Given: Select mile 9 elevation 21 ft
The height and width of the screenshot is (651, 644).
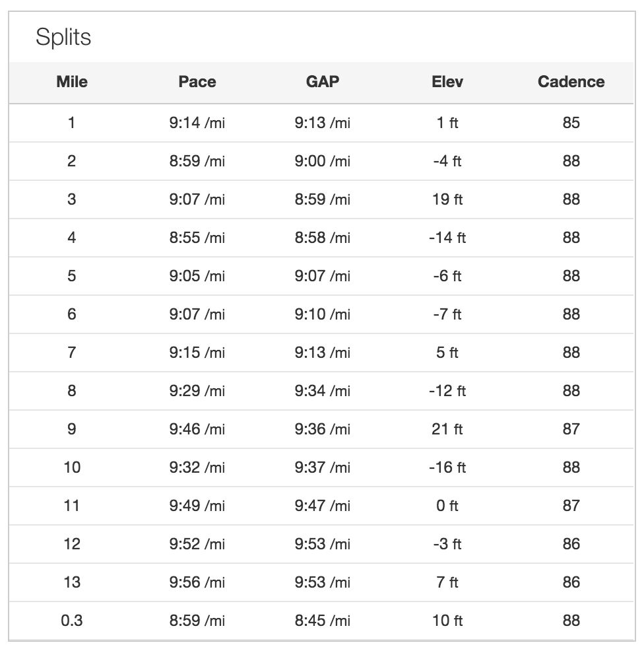Looking at the screenshot, I should tap(447, 429).
